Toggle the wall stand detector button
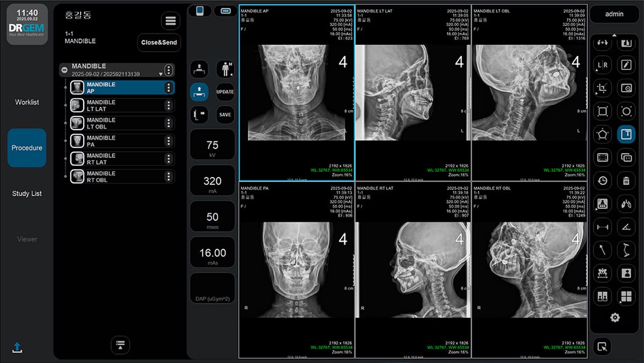The width and height of the screenshot is (644, 363). tap(199, 114)
